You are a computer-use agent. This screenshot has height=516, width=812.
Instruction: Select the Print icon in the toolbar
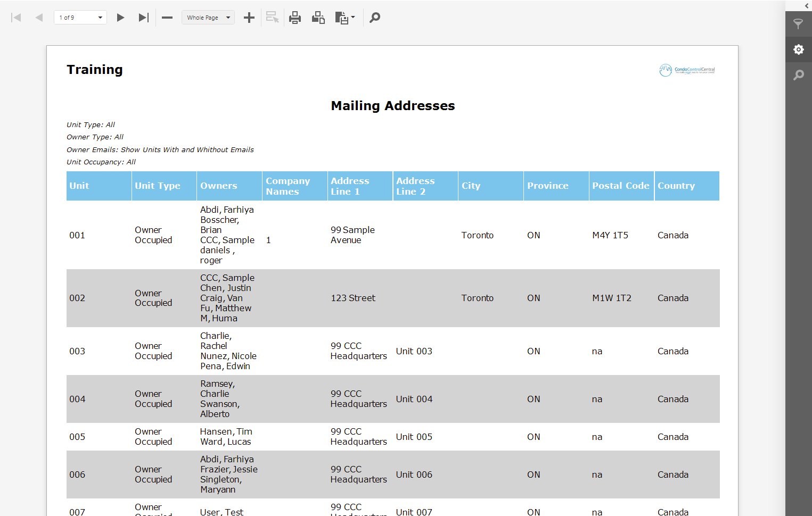[x=295, y=18]
